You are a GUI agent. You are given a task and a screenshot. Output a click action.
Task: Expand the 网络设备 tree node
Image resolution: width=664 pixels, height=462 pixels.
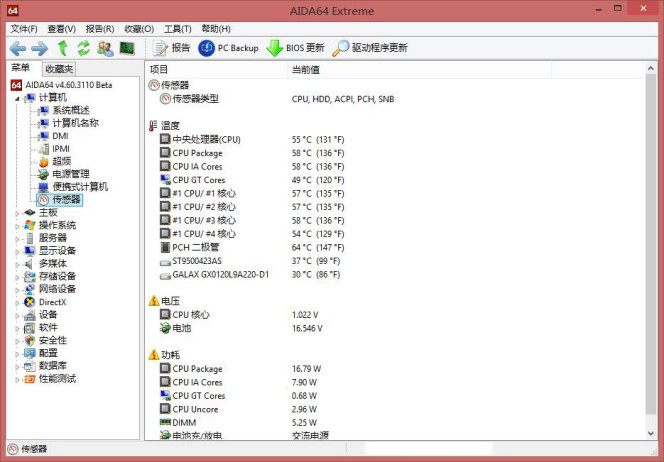click(x=17, y=290)
